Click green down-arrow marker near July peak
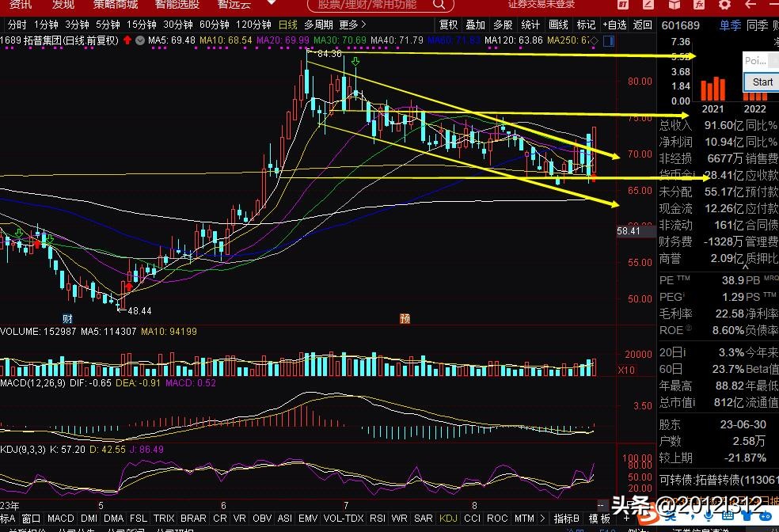The image size is (779, 532). [355, 62]
